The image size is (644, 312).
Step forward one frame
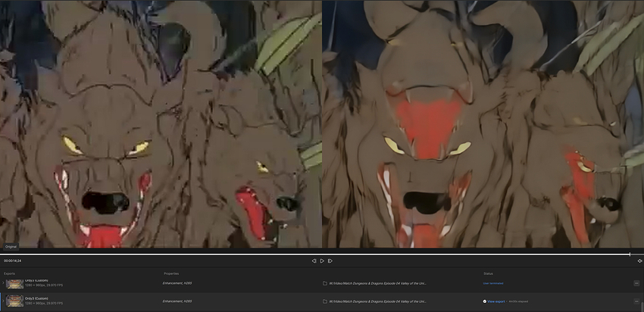[x=330, y=261]
